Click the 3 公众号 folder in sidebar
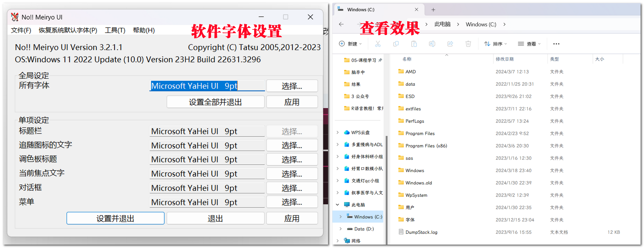 357,96
